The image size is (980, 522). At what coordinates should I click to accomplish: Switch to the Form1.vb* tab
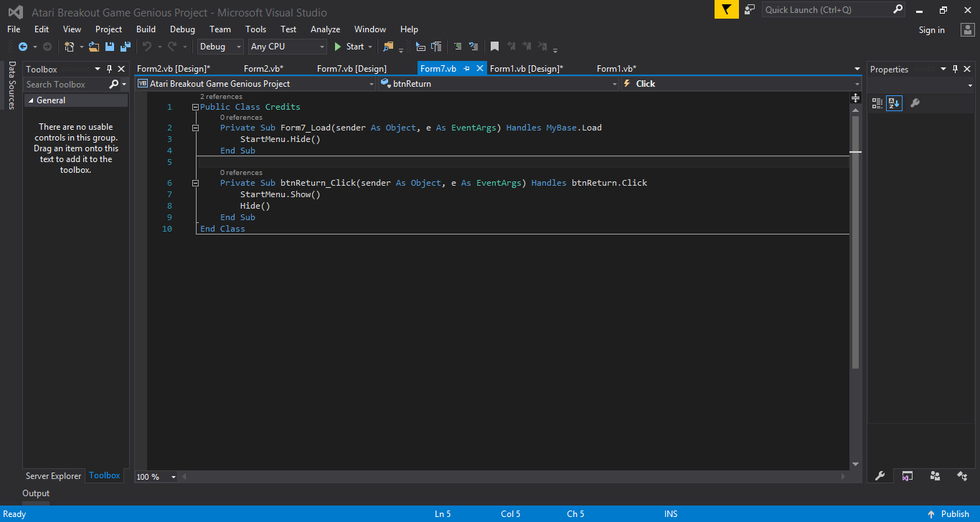[616, 69]
